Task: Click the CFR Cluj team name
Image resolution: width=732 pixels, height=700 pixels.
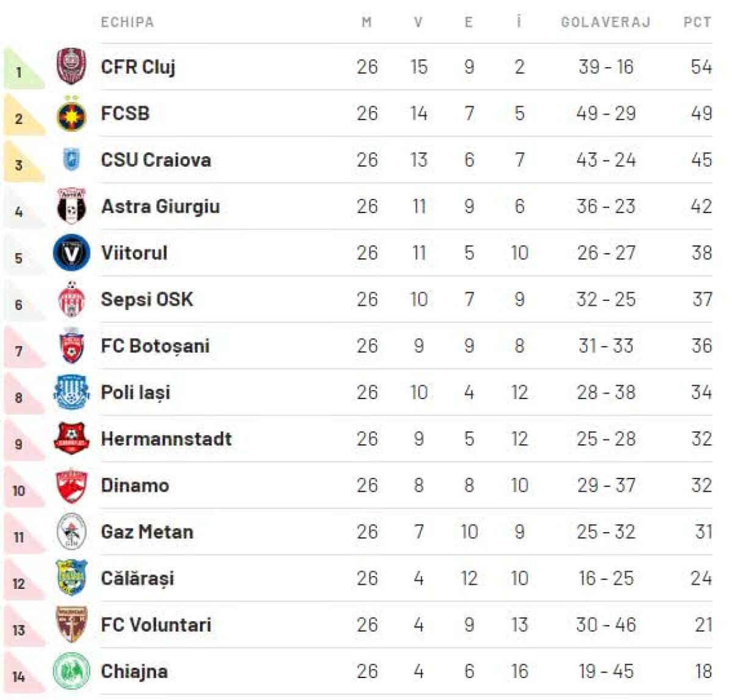Action: click(x=138, y=67)
